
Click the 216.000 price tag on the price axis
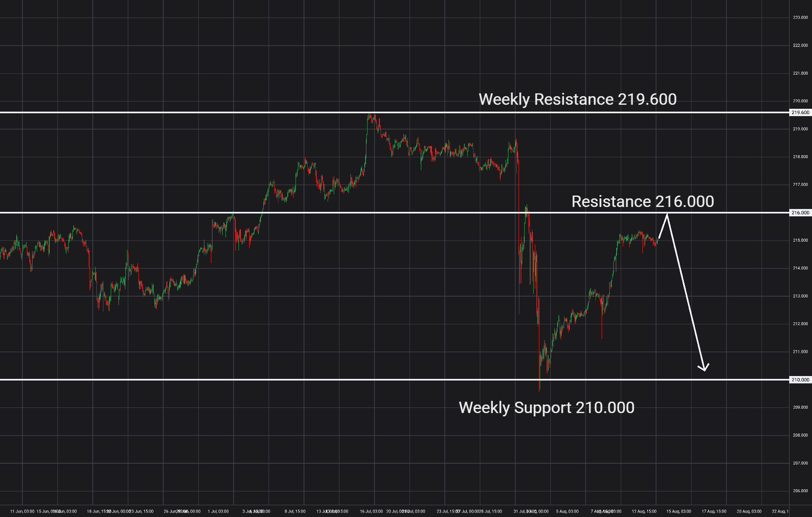(800, 213)
